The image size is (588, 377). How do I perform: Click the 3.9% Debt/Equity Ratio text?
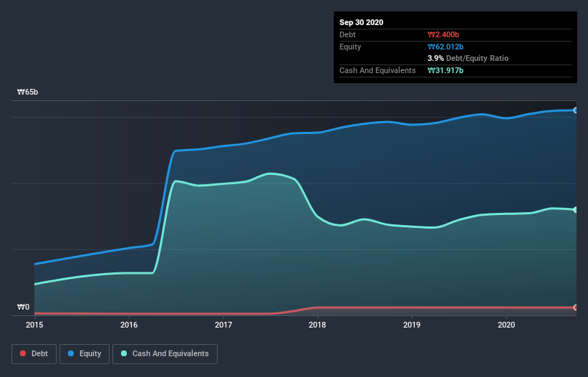point(468,59)
